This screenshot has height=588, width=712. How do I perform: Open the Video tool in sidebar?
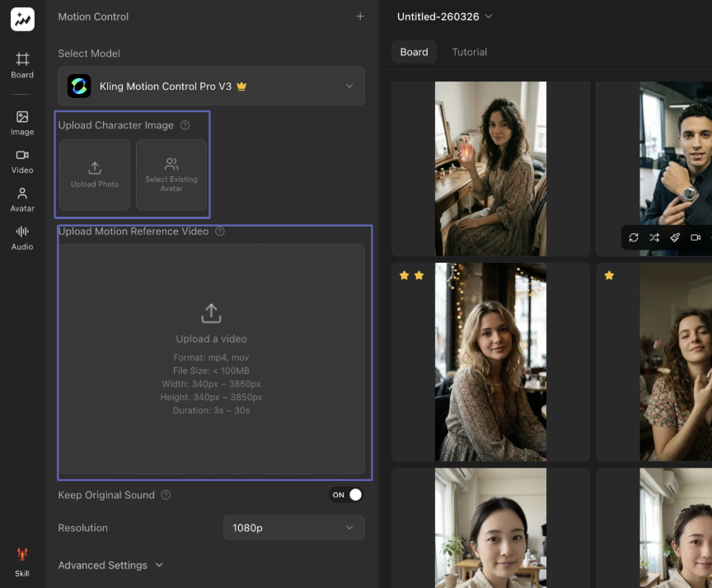pyautogui.click(x=22, y=161)
